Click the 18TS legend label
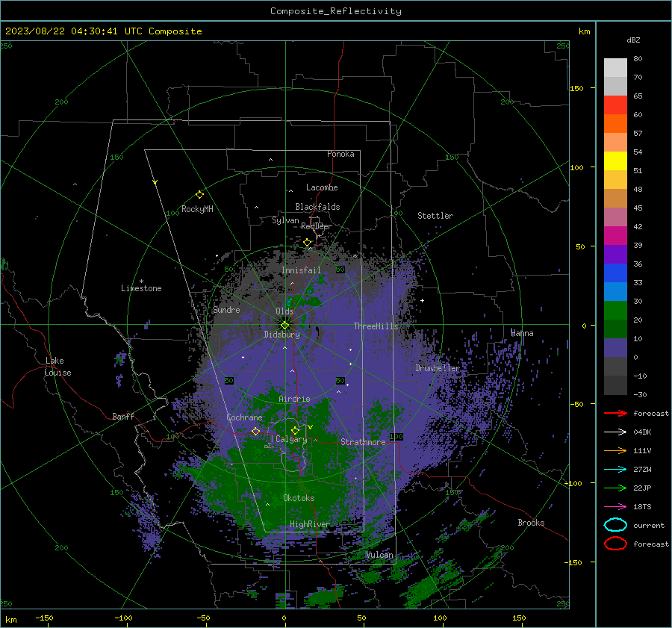 (x=642, y=507)
